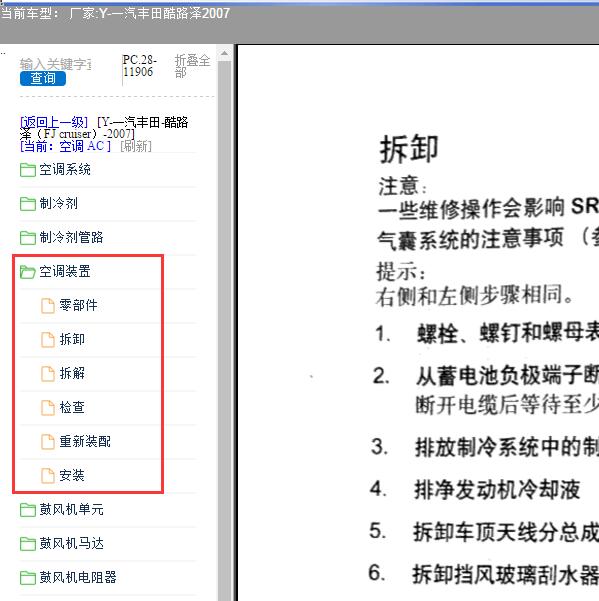The width and height of the screenshot is (599, 601).
Task: Click the 右侧和左侧步骤相同 hint text
Action: 475,296
